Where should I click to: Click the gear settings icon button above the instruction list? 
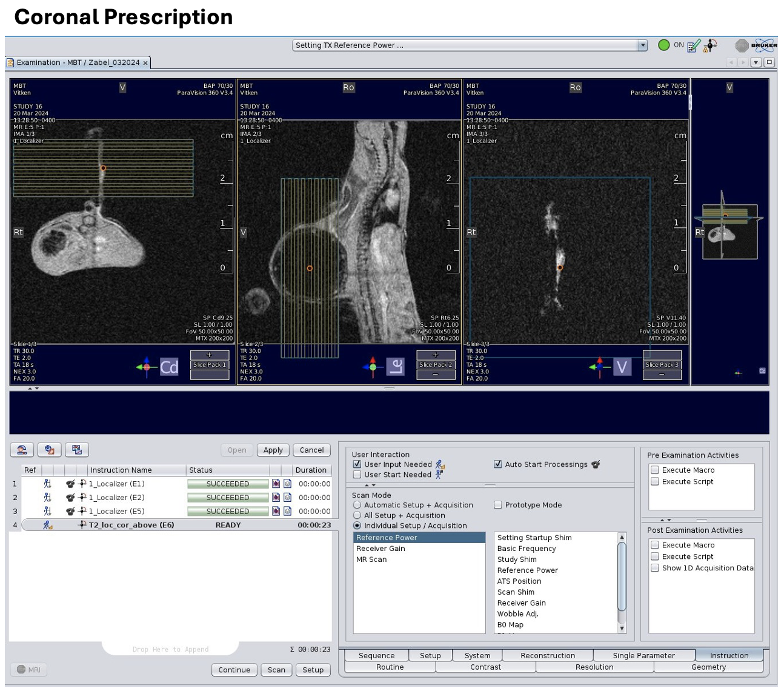point(50,450)
